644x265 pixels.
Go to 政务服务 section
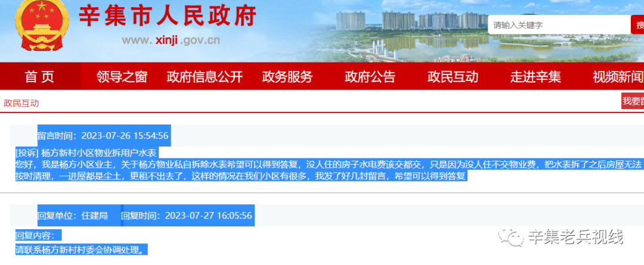tap(287, 77)
